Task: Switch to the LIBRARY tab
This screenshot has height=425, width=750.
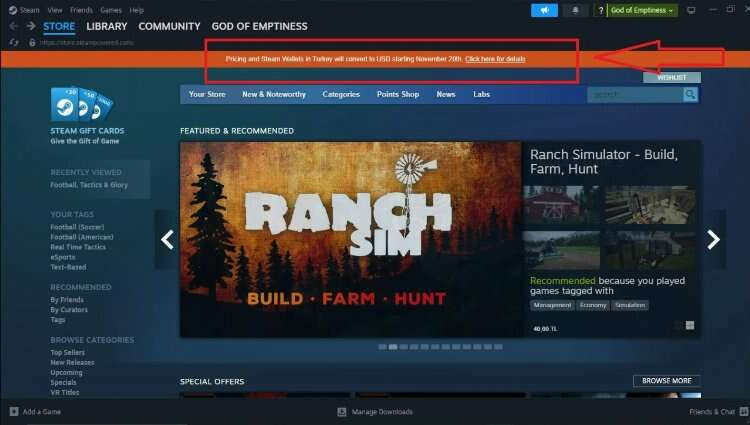Action: point(107,26)
